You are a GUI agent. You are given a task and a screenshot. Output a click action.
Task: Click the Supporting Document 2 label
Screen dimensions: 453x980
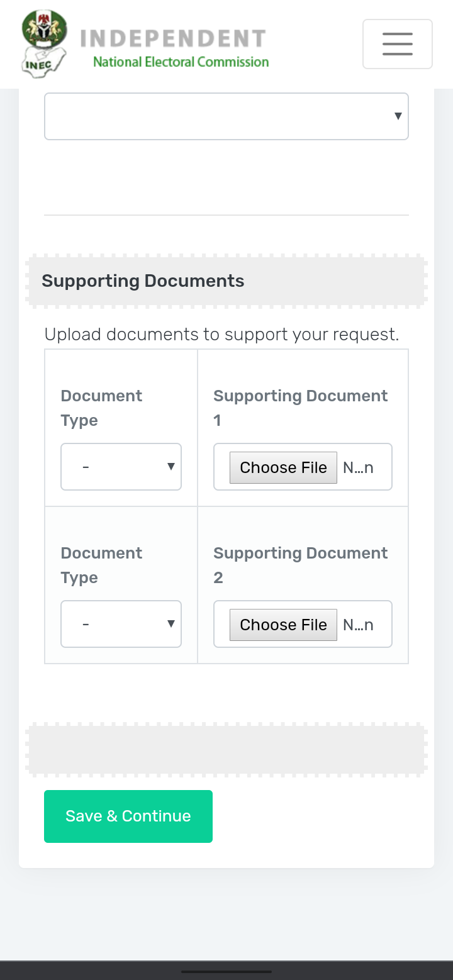tap(300, 565)
